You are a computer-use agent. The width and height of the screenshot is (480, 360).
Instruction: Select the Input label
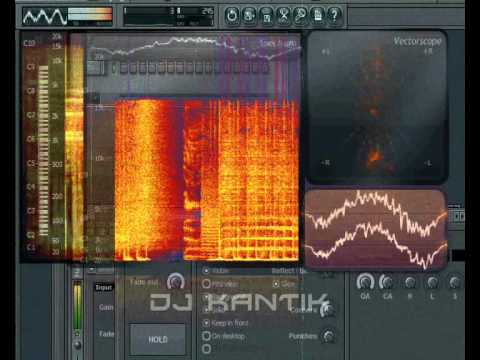(104, 287)
